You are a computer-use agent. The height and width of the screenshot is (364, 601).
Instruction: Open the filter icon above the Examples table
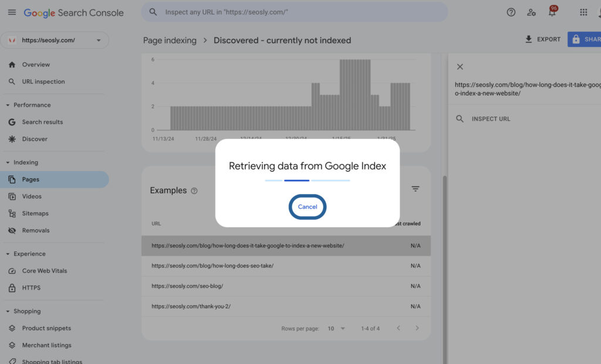416,189
